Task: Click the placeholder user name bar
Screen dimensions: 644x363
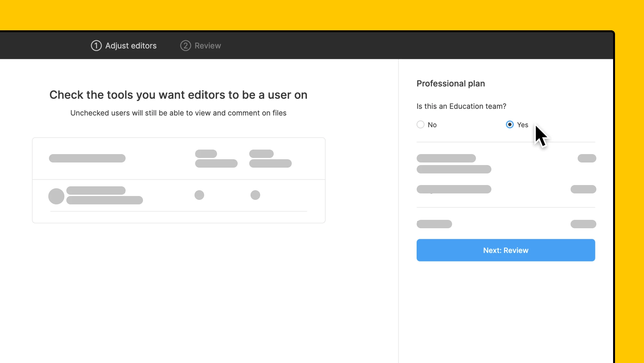Action: (x=96, y=190)
